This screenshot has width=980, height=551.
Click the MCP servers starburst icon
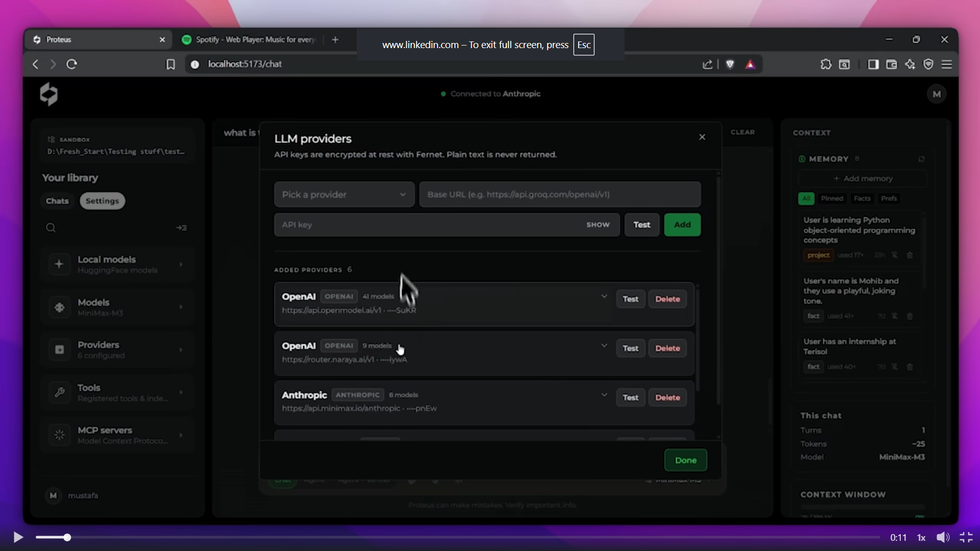pyautogui.click(x=59, y=435)
